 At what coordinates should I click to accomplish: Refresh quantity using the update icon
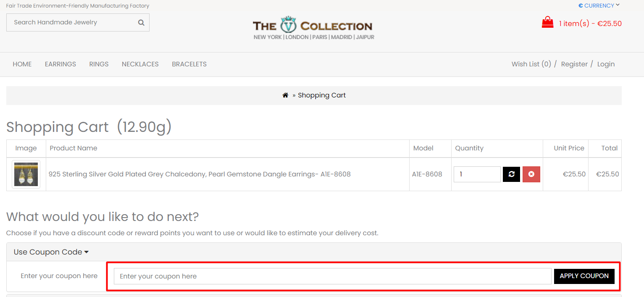coord(511,174)
